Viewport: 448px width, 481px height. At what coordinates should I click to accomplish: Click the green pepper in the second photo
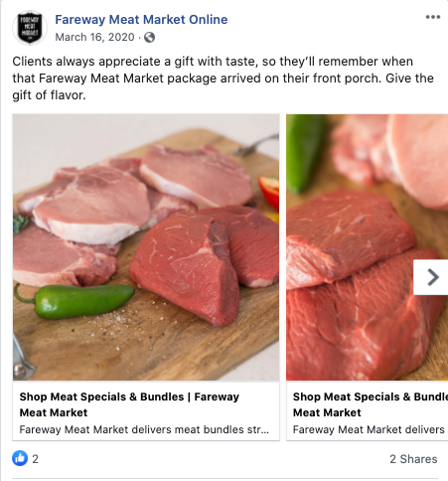click(x=303, y=154)
